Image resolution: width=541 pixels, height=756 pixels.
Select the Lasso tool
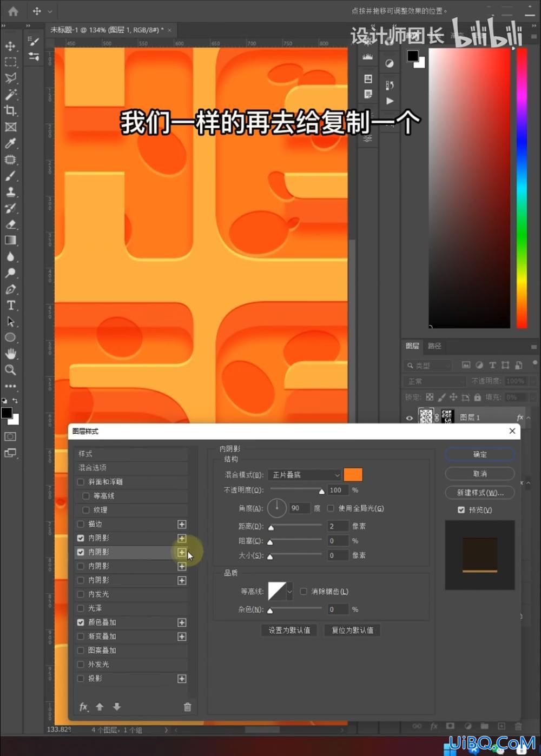(x=10, y=78)
